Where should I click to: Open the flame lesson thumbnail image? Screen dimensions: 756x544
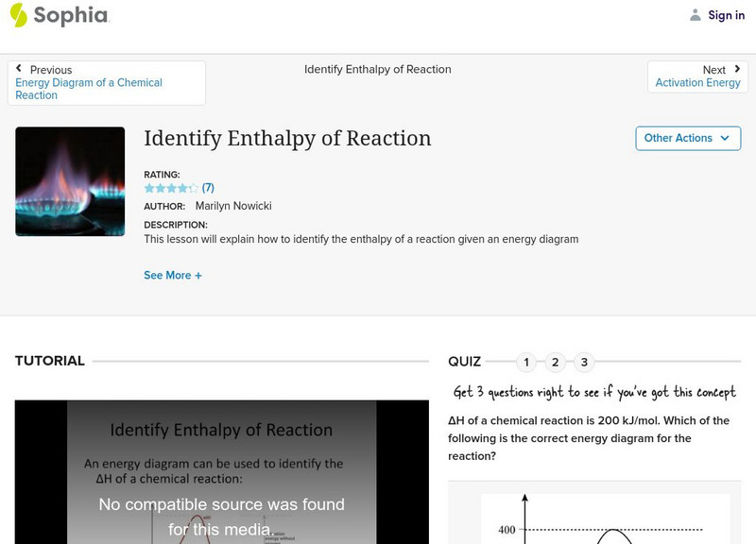70,180
